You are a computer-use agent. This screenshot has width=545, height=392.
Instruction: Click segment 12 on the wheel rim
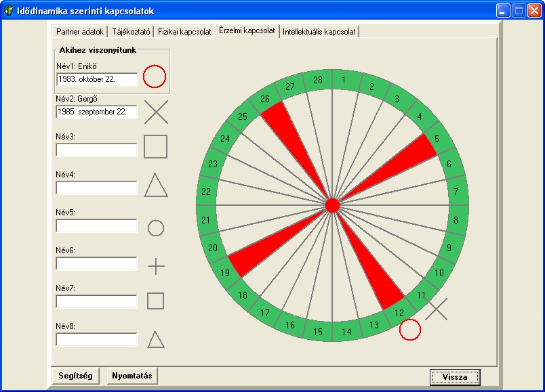point(400,313)
